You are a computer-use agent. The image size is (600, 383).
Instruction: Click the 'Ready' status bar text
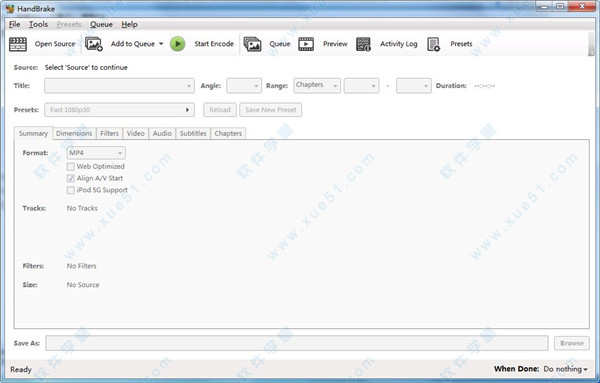21,370
